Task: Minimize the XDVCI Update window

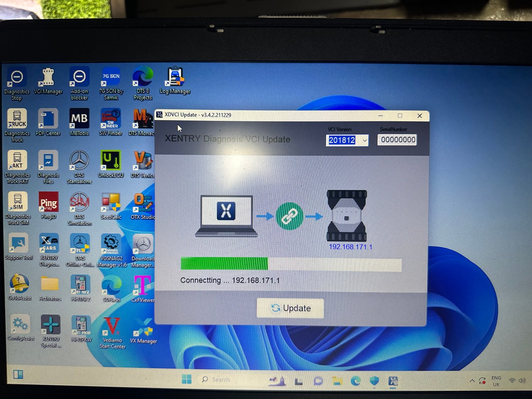Action: coord(380,116)
